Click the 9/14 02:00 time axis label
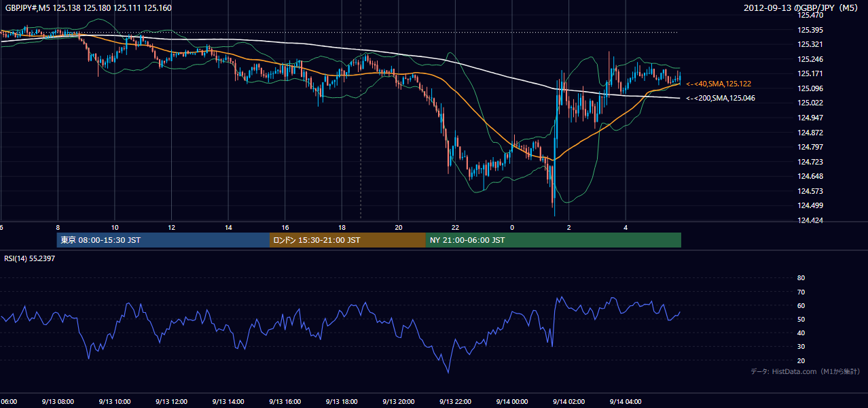Viewport: 868px width, 408px height. [568, 402]
